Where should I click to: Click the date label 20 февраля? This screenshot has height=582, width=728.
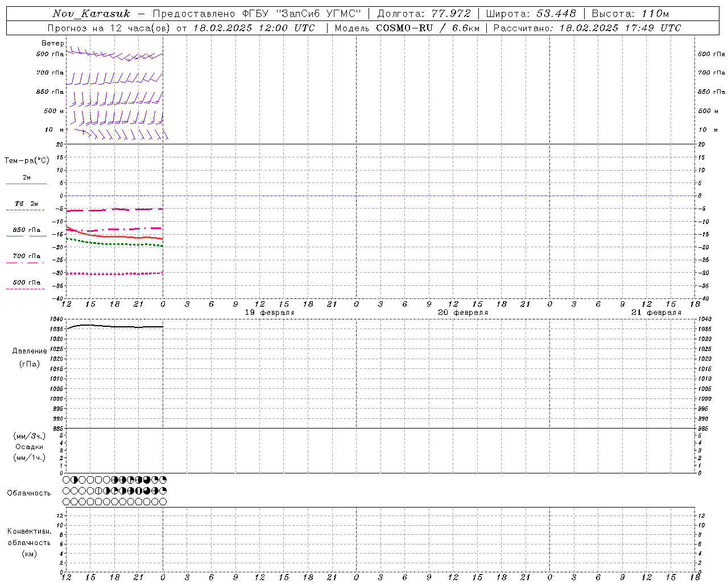[x=463, y=313]
